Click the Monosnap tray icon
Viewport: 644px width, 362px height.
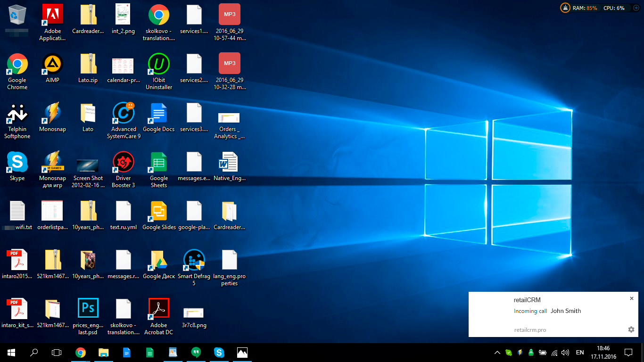tap(520, 353)
